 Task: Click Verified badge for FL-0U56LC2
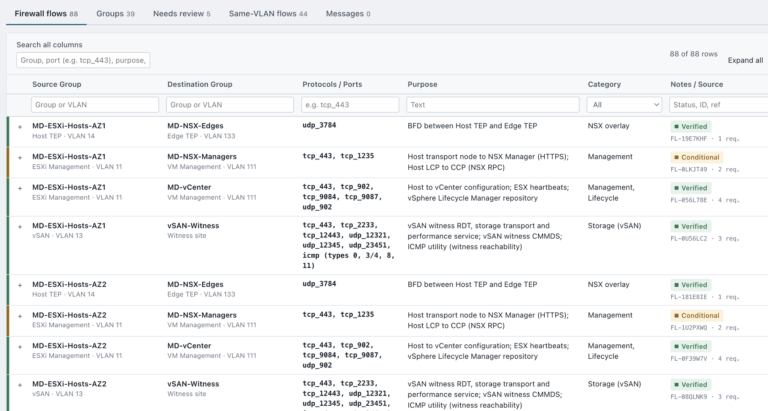coord(691,226)
